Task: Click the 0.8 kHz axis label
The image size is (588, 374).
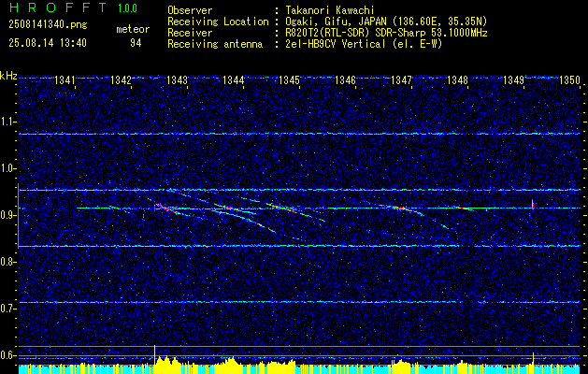Action: pos(7,262)
